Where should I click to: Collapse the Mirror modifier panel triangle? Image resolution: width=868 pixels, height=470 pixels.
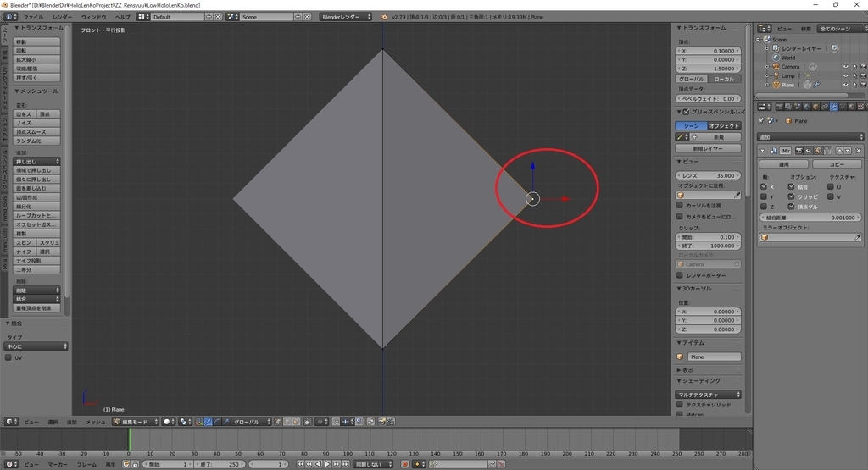(x=762, y=151)
